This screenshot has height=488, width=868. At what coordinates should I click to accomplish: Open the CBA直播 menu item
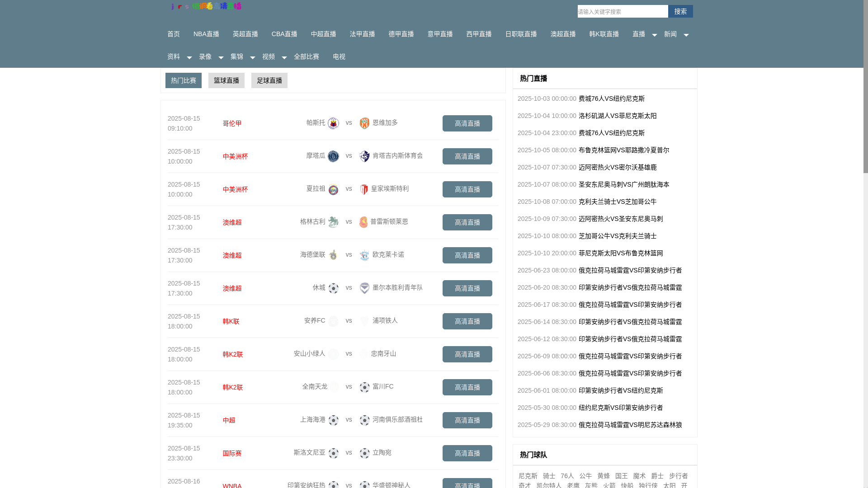[284, 34]
